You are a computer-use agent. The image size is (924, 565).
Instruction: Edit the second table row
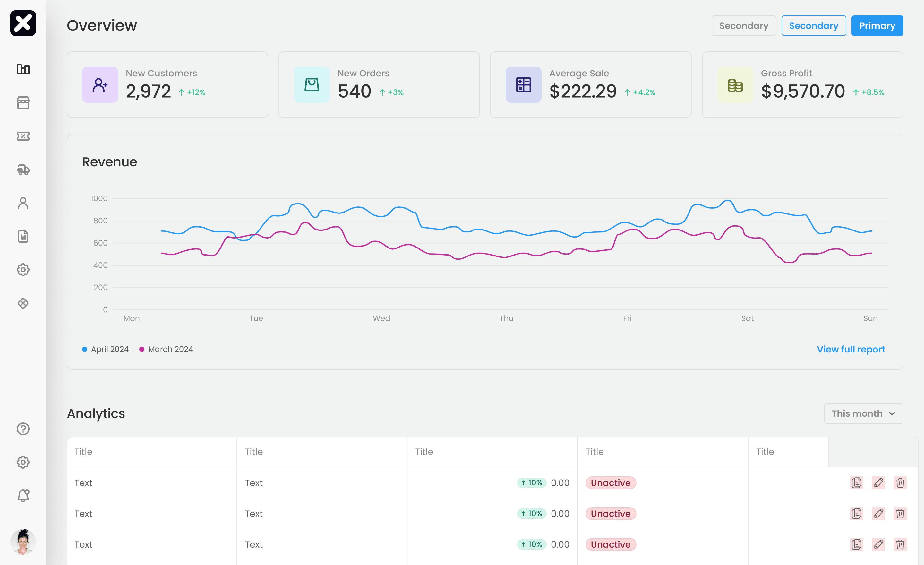pyautogui.click(x=878, y=514)
